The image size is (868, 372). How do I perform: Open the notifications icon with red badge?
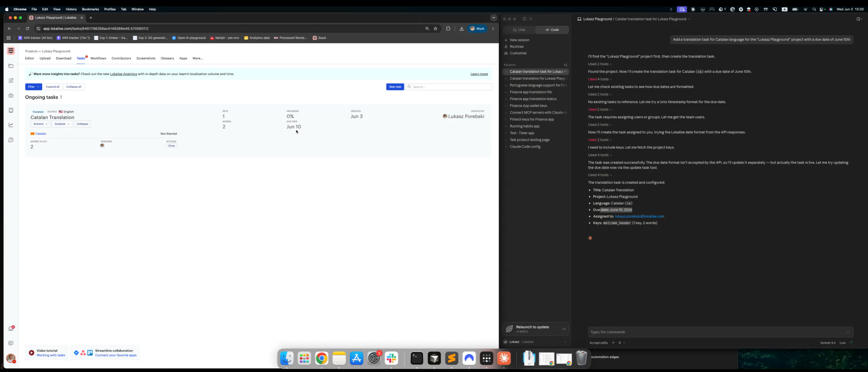(11, 329)
